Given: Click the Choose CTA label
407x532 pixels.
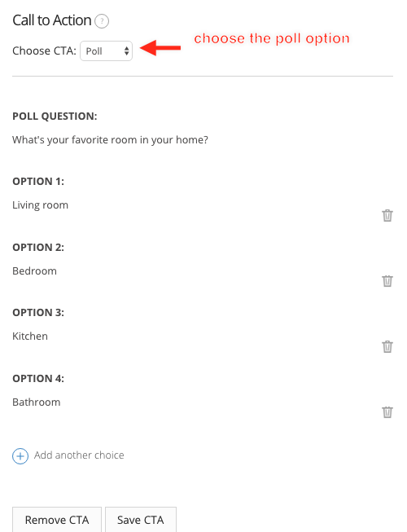Looking at the screenshot, I should [x=44, y=51].
